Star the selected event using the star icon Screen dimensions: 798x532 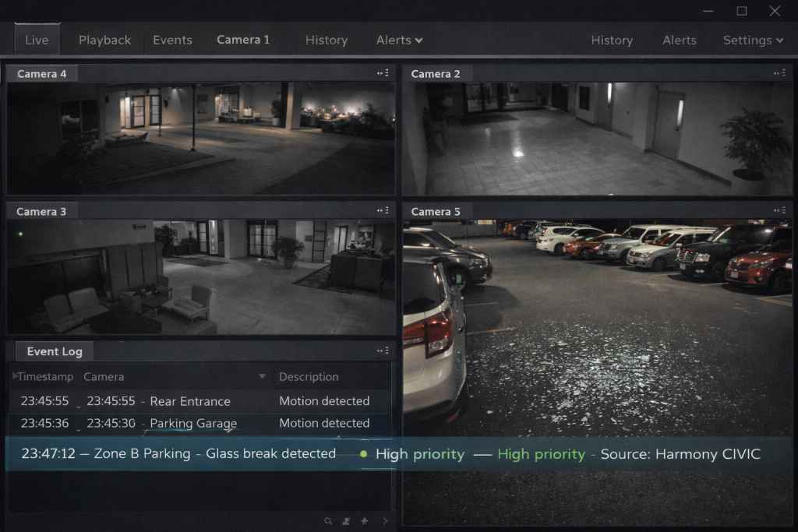(364, 520)
